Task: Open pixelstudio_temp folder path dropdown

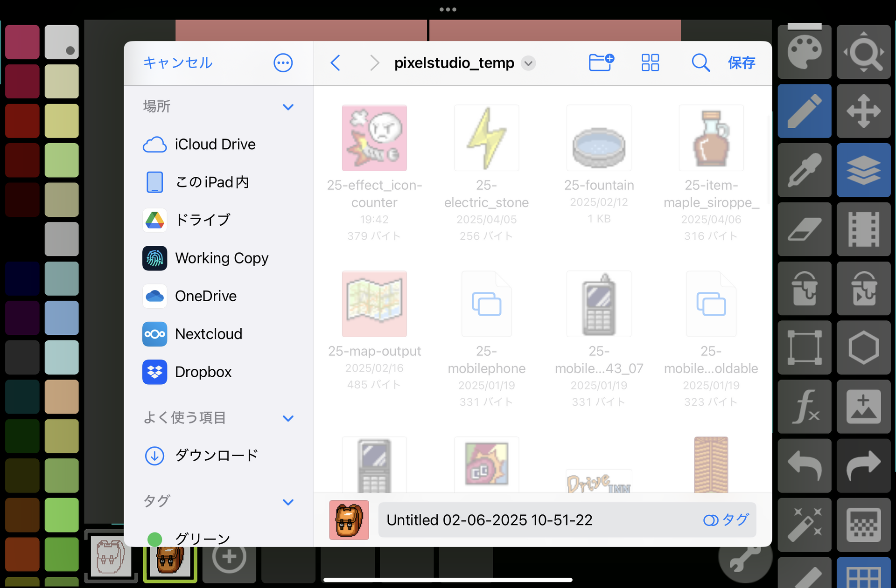Action: [528, 63]
